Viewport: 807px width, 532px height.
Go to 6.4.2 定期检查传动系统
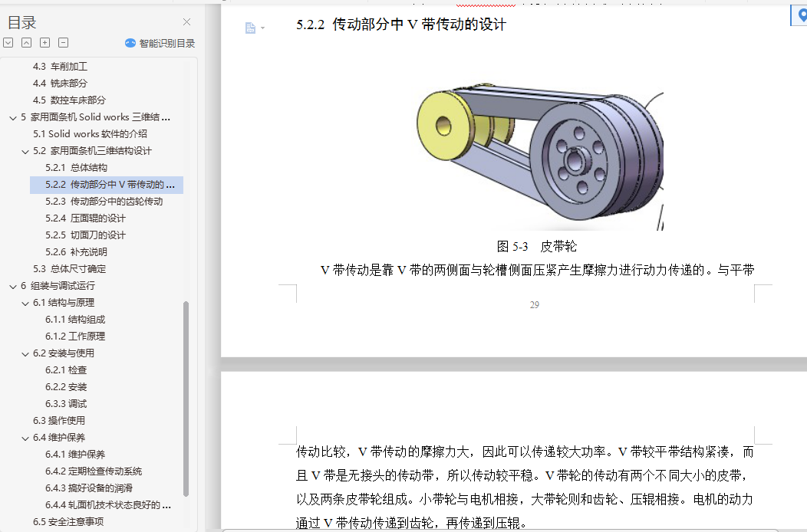click(x=94, y=471)
